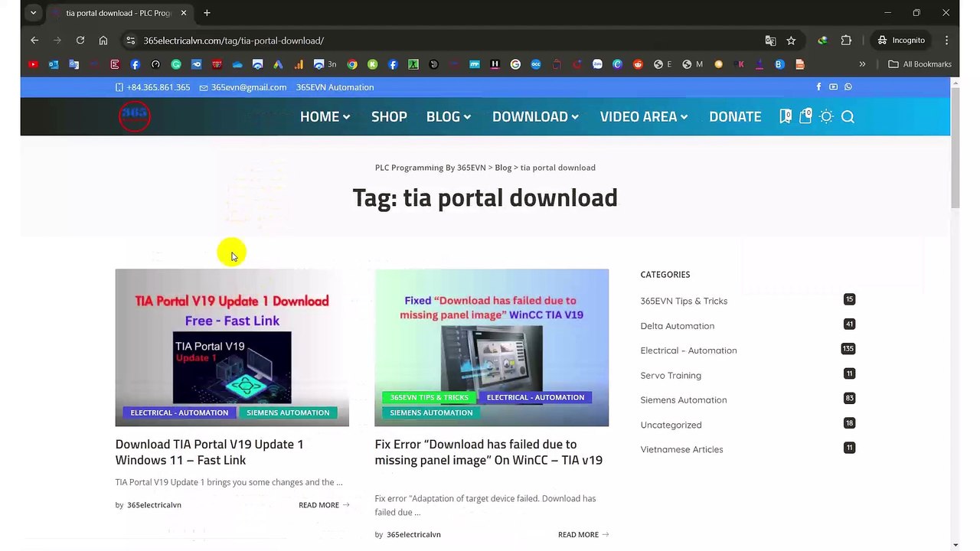980x551 pixels.
Task: Click the phone number +84.365.861.365
Action: pos(153,87)
